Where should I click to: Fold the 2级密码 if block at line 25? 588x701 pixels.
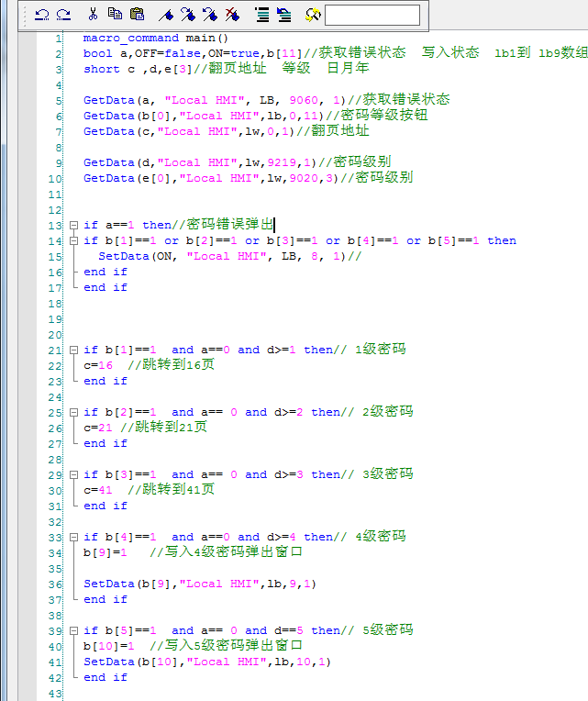coord(74,412)
